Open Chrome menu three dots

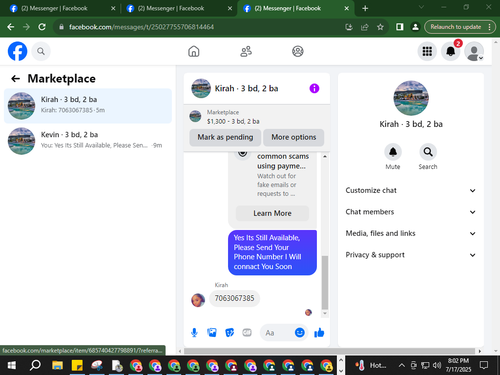point(489,27)
